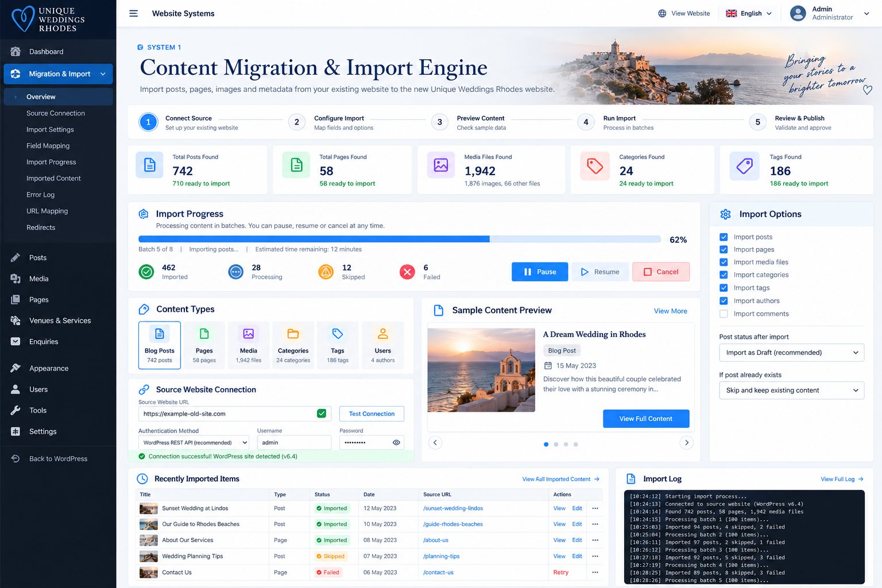Click the View Full Content button

pos(646,419)
